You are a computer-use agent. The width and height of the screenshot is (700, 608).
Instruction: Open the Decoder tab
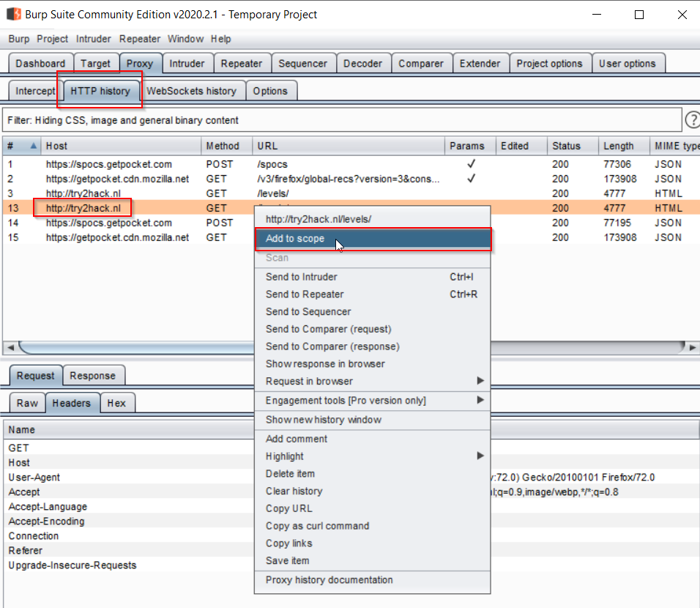(x=362, y=64)
